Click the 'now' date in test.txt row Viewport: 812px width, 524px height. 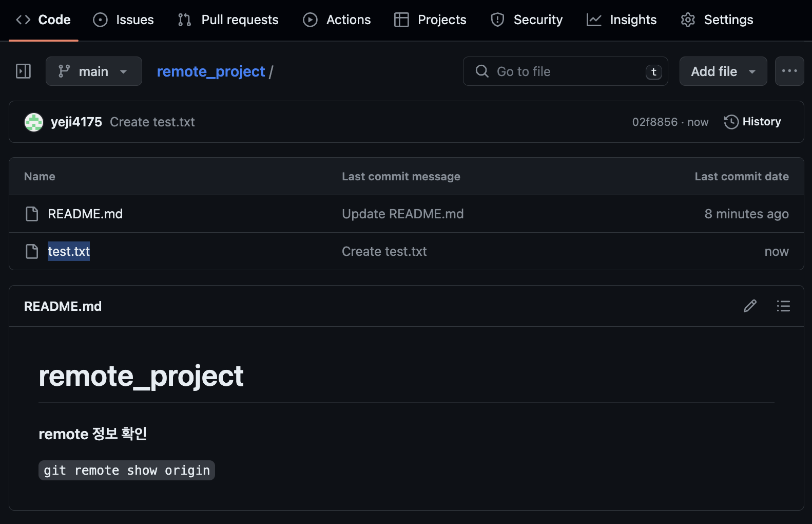pyautogui.click(x=777, y=251)
